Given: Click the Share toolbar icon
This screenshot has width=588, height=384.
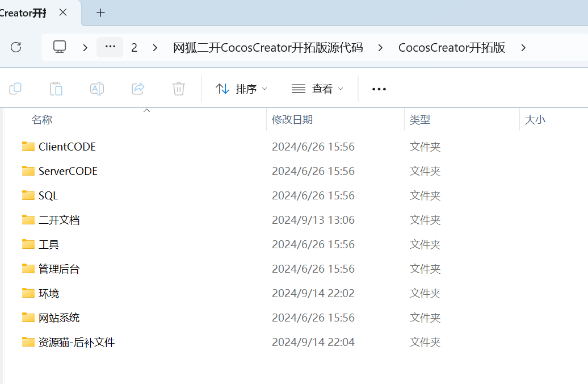Looking at the screenshot, I should [x=138, y=89].
